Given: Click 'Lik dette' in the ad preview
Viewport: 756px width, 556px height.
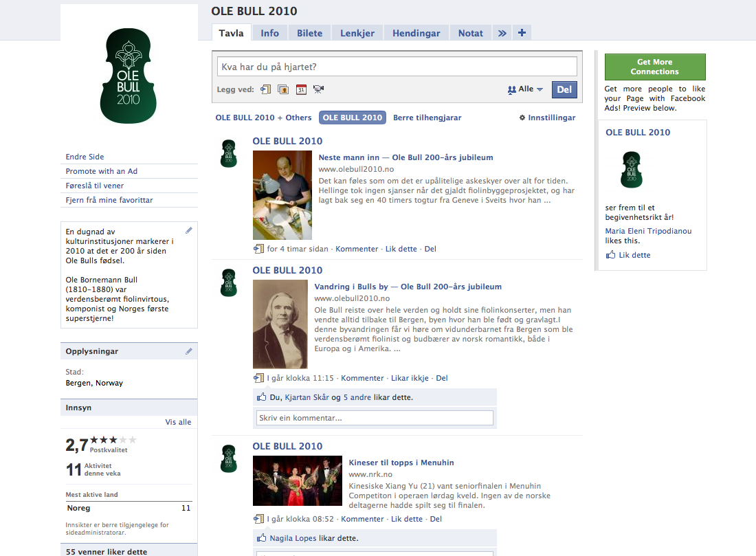Looking at the screenshot, I should [x=634, y=255].
